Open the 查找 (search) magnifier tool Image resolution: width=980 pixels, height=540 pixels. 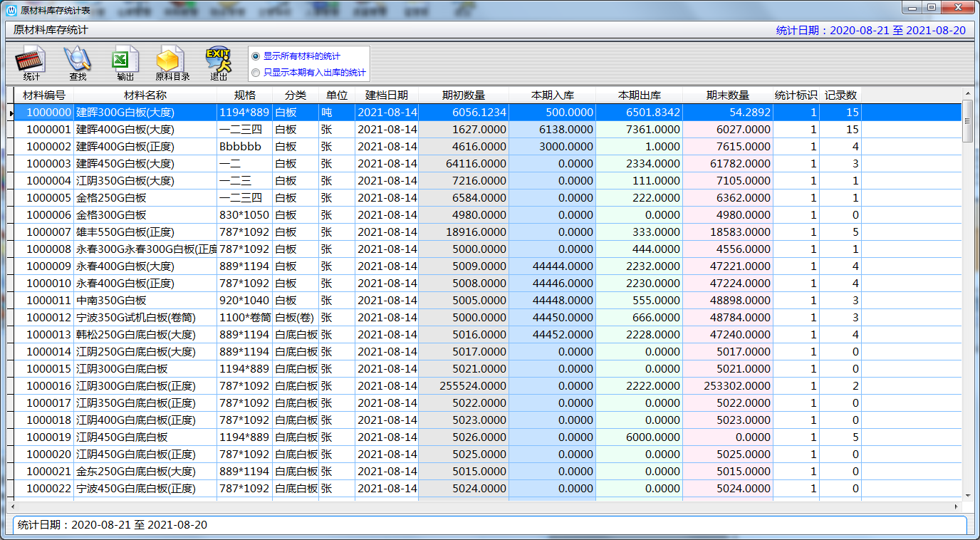pos(78,63)
